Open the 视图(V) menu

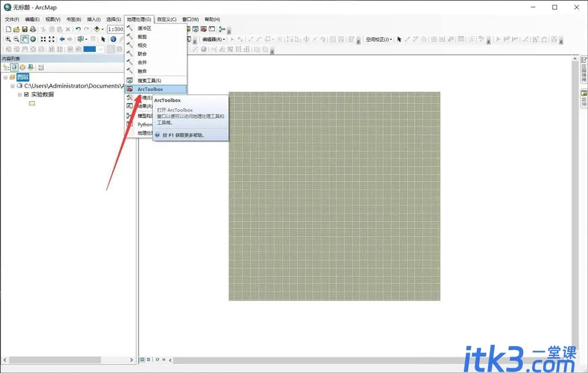click(x=53, y=19)
